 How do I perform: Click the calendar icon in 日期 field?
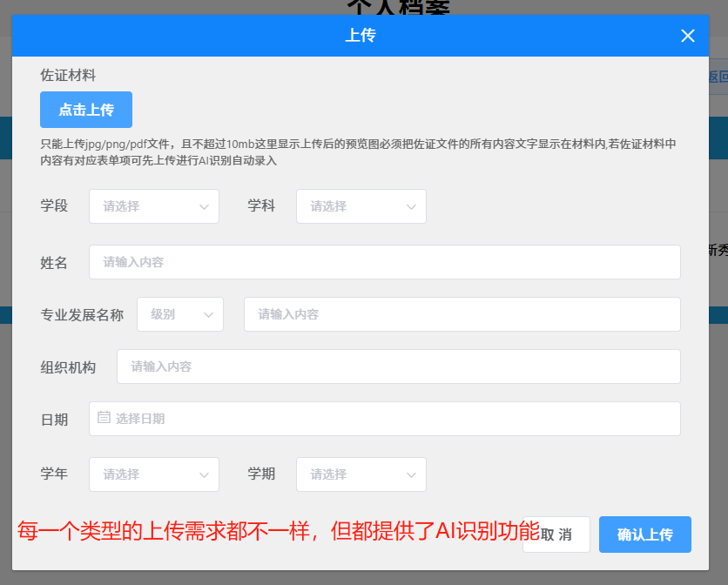[x=104, y=417]
